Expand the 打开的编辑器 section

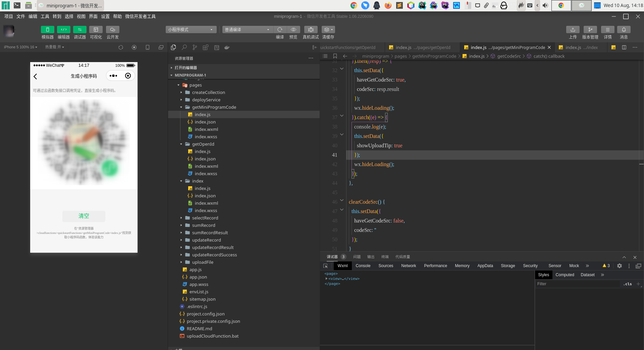click(x=244, y=68)
